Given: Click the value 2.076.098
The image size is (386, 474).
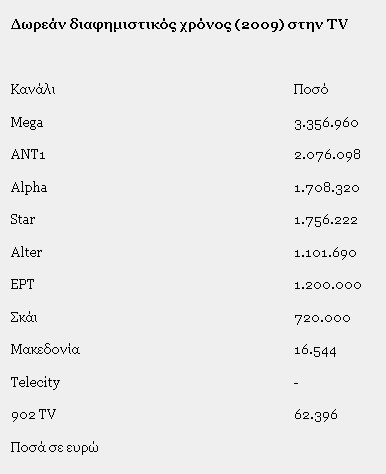Looking at the screenshot, I should [327, 155].
